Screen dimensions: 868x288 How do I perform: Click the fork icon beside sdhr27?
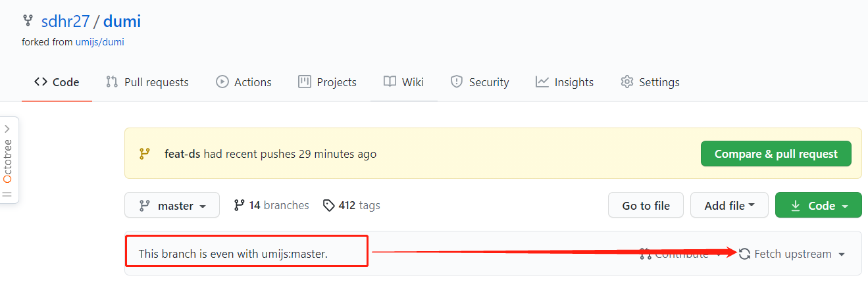pos(28,20)
